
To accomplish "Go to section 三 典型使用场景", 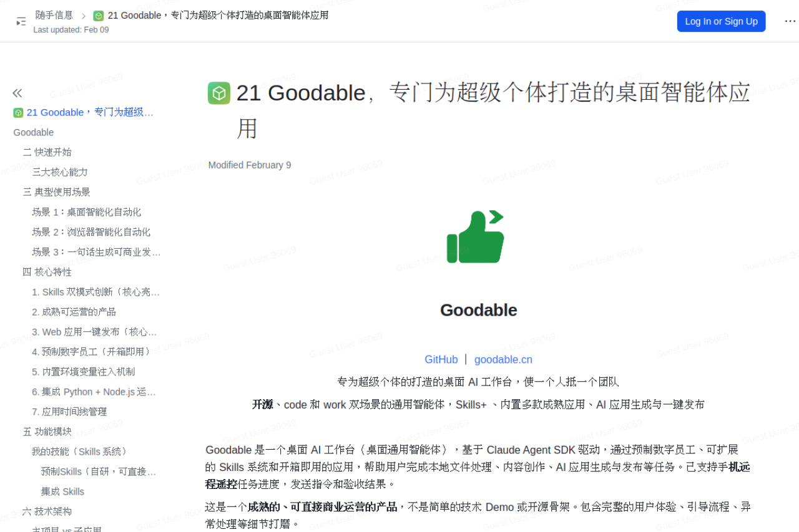I will [56, 192].
